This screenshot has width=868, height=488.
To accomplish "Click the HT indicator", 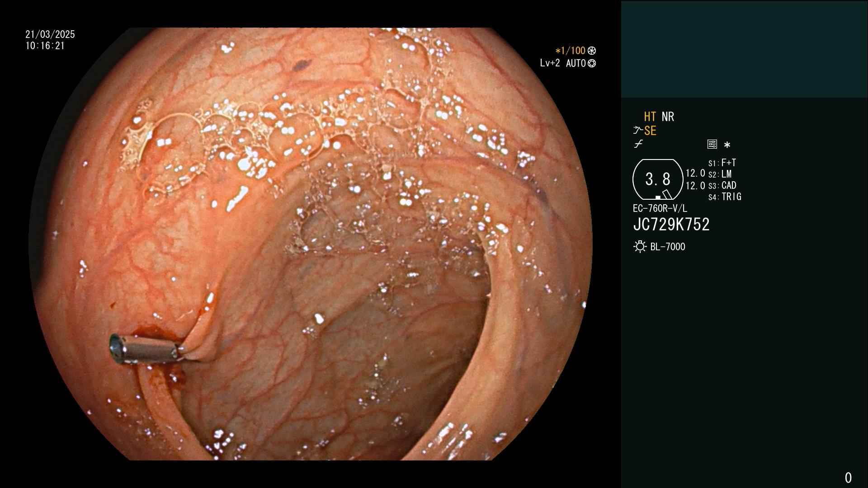I will point(650,117).
